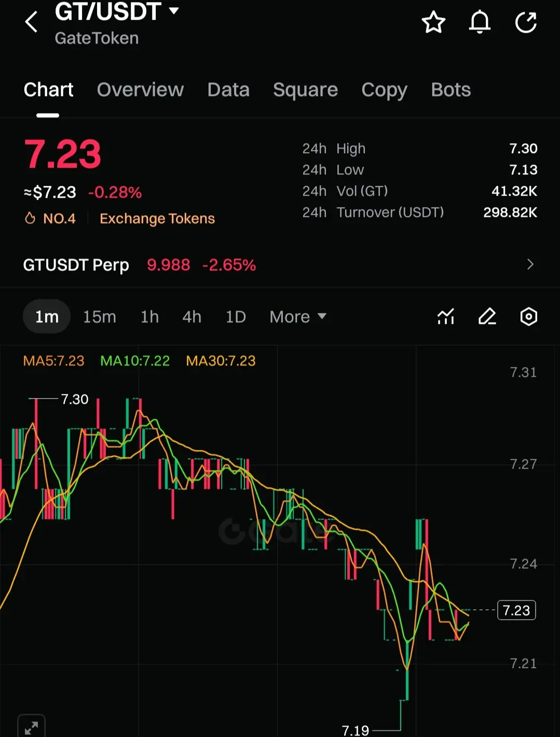Select the 4h timeframe
This screenshot has width=560, height=737.
pyautogui.click(x=192, y=317)
